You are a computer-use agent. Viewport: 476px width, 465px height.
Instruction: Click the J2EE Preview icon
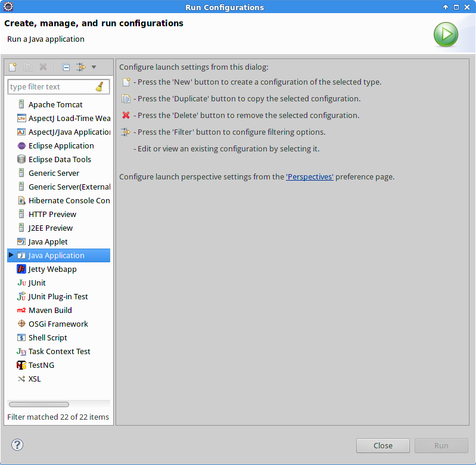[21, 228]
